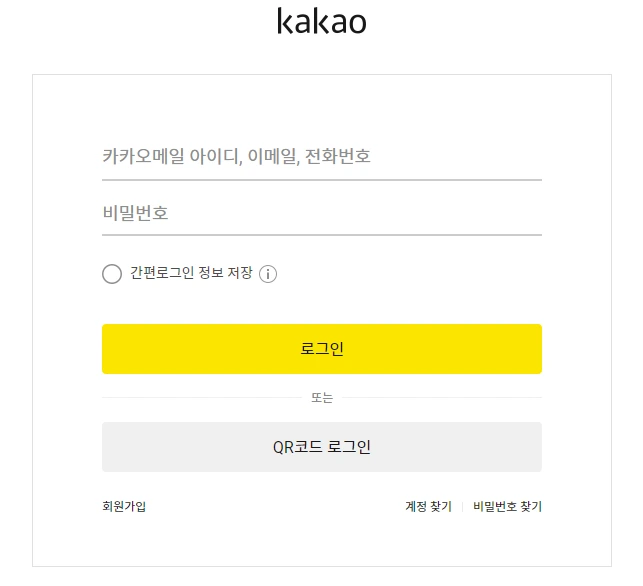This screenshot has width=643, height=586.
Task: Open the info icon beside 간편로그인 정보 저장
Action: [268, 274]
